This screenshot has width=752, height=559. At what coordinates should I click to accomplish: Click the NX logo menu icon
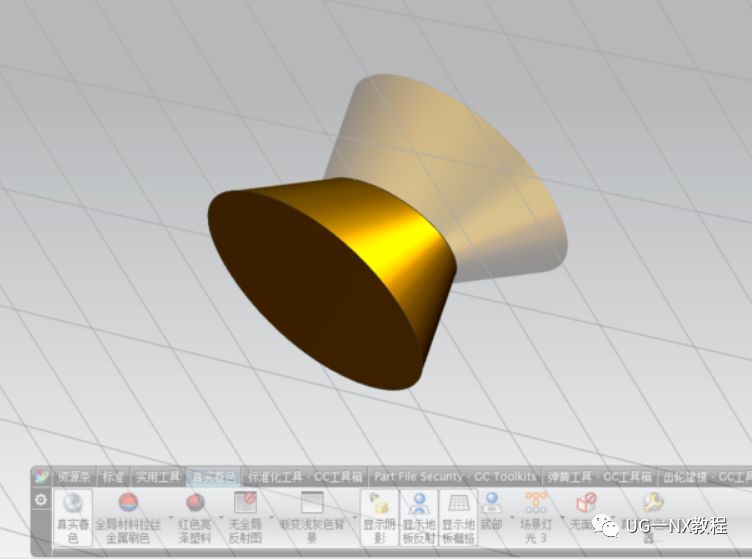tap(41, 476)
